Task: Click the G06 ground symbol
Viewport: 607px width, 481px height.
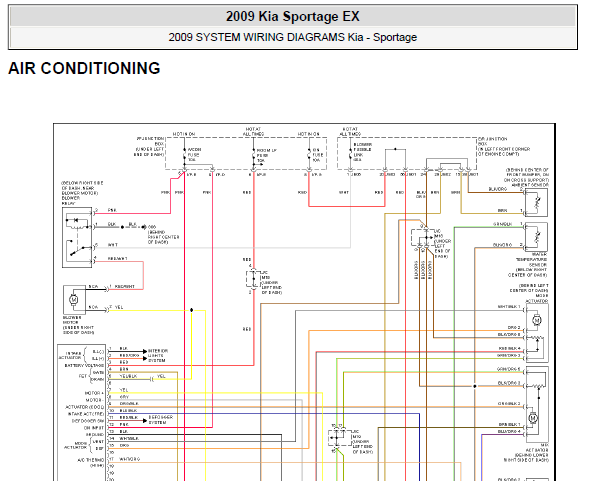Action: 144,227
